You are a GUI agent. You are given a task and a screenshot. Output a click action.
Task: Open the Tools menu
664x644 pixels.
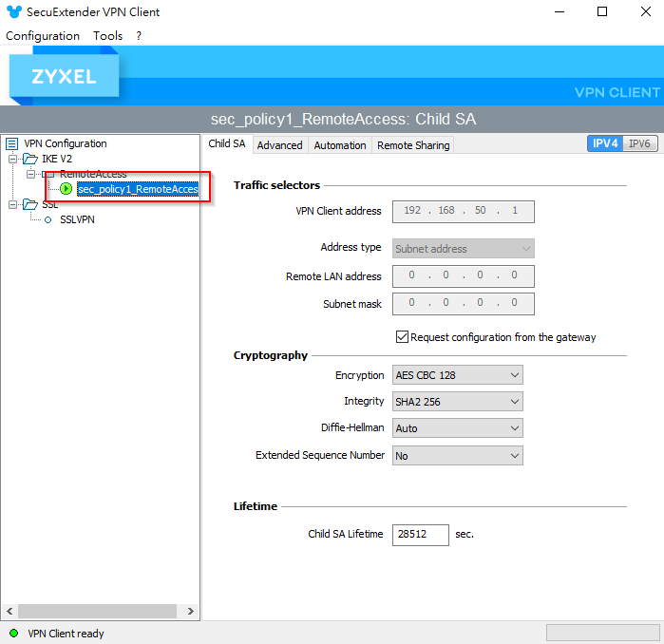[108, 36]
